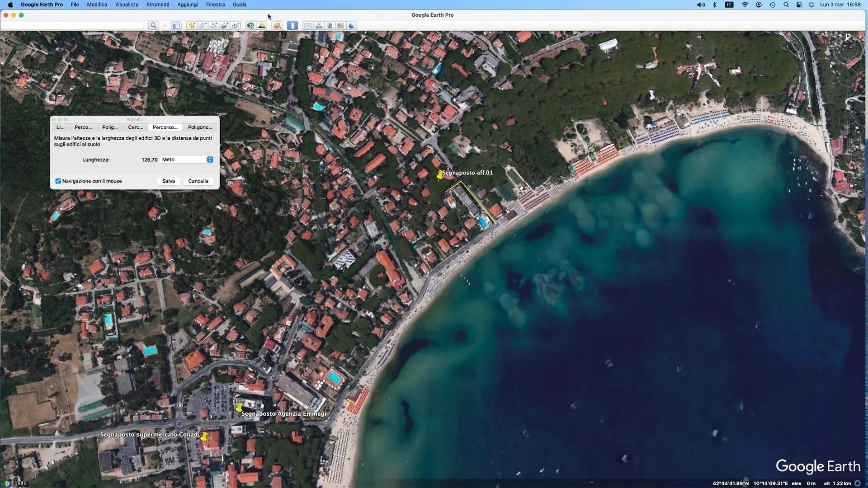Add a placemark with the yellow pushpin tool

tap(192, 26)
